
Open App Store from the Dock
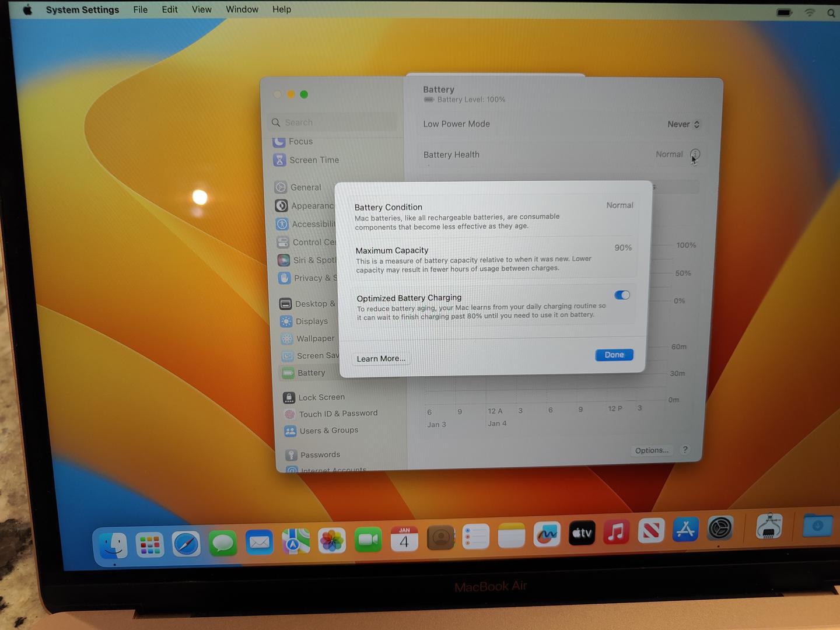coord(685,530)
